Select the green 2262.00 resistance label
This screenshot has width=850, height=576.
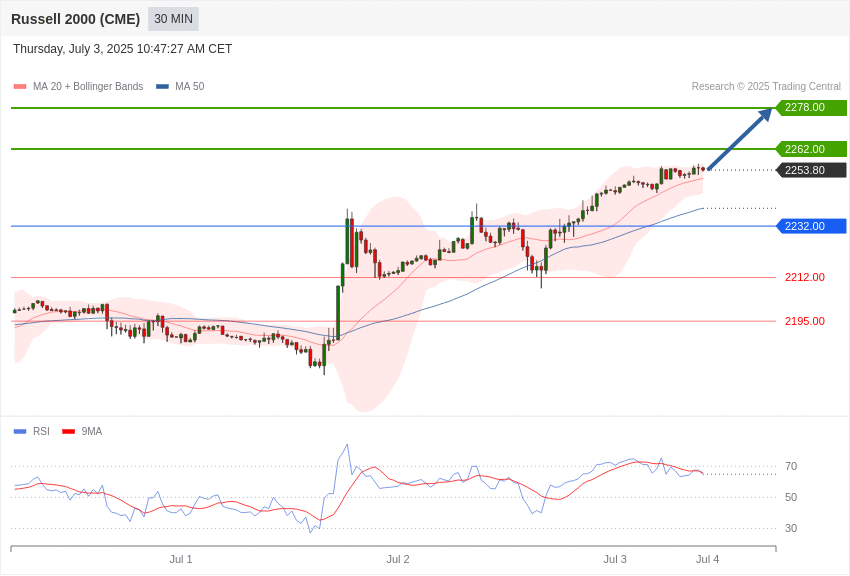(812, 149)
